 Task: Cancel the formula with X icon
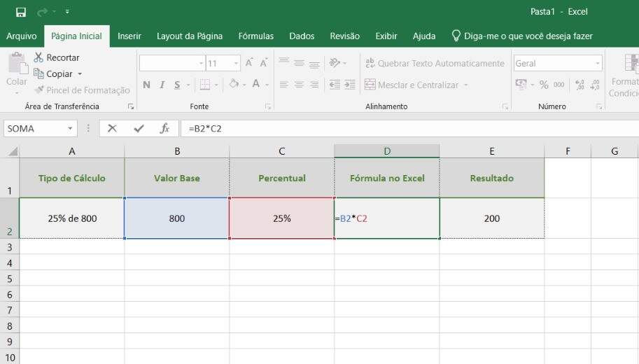(x=112, y=129)
